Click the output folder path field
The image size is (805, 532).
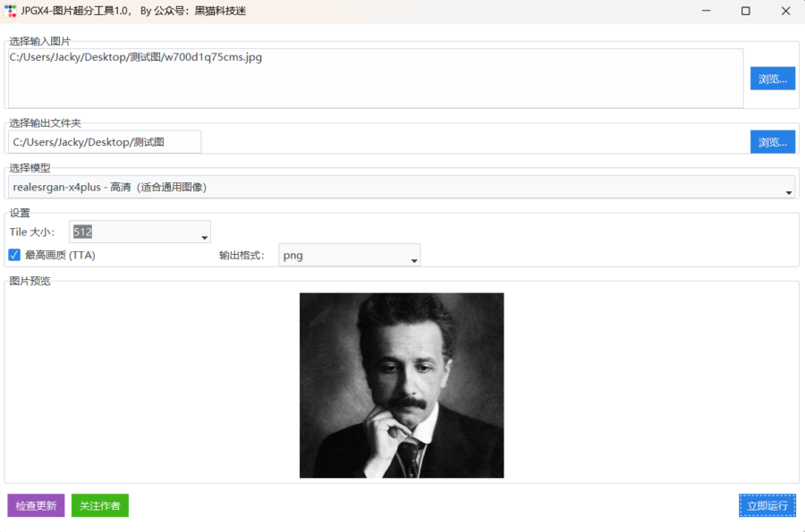[105, 142]
